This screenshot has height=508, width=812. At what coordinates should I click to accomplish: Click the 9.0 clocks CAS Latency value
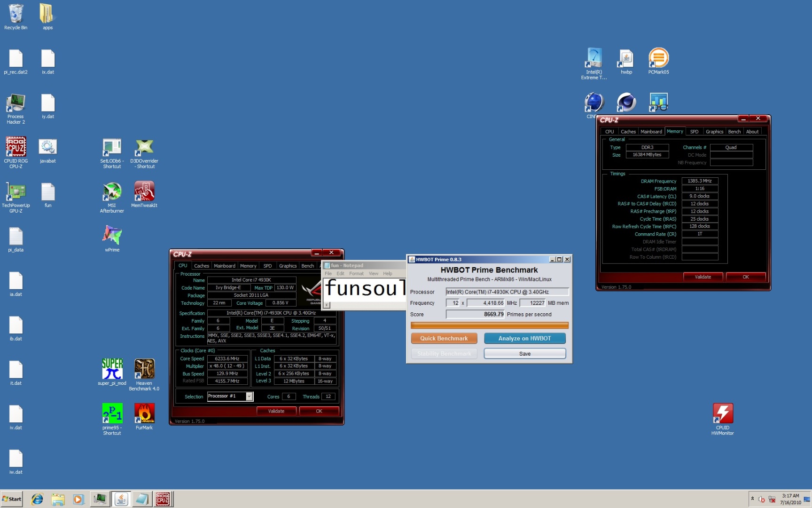coord(700,196)
